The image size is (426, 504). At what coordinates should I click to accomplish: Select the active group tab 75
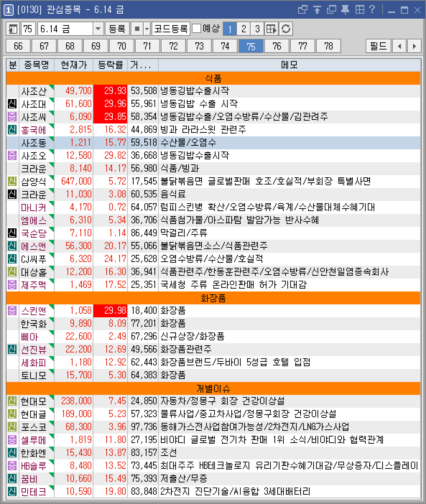[251, 46]
